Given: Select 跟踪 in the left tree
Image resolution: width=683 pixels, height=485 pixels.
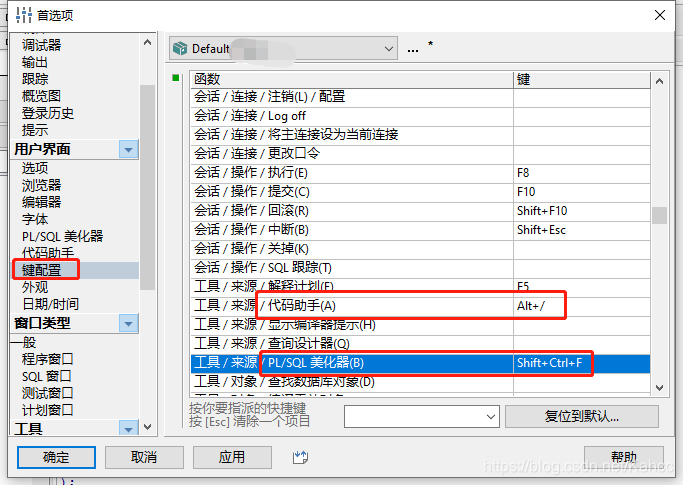Looking at the screenshot, I should (35, 79).
